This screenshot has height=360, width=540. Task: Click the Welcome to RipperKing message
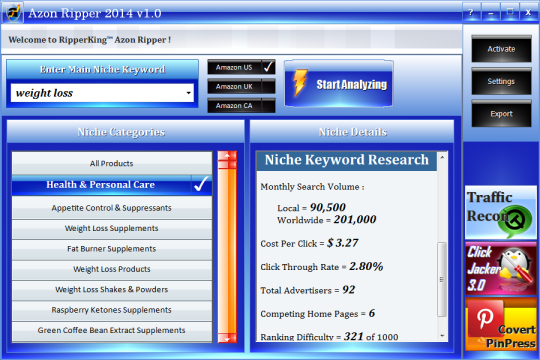(90, 40)
